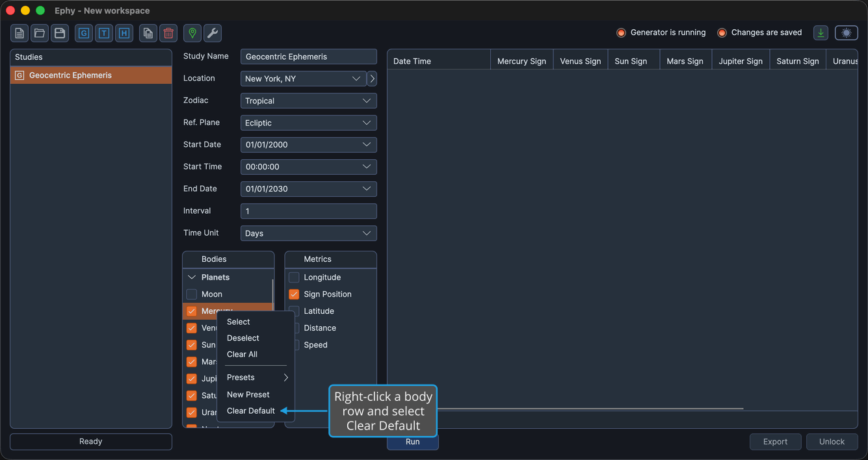
Task: Choose Clear Default from the context menu
Action: (x=256, y=411)
